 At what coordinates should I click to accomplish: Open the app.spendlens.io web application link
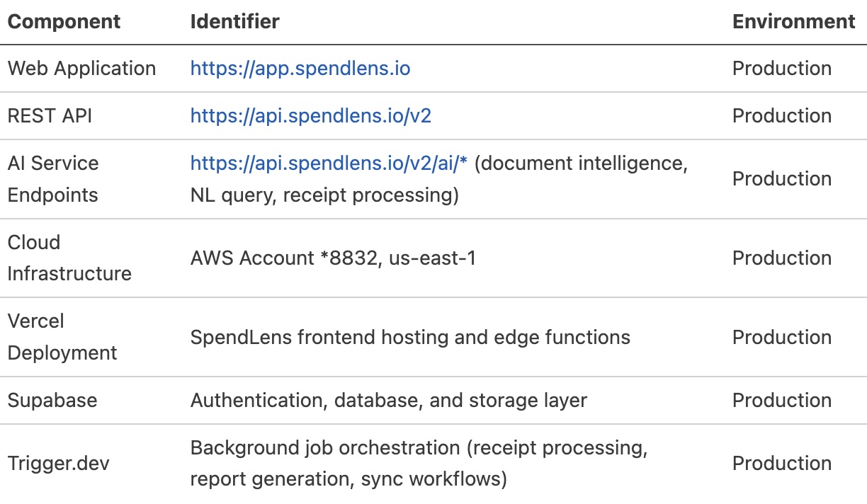point(300,69)
